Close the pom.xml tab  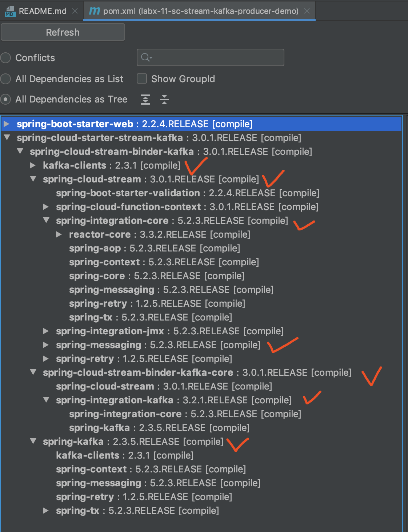tap(307, 11)
